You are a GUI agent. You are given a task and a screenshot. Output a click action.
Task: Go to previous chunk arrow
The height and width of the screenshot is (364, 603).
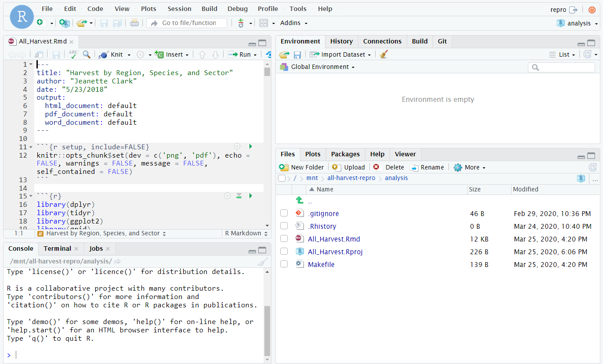(x=202, y=54)
